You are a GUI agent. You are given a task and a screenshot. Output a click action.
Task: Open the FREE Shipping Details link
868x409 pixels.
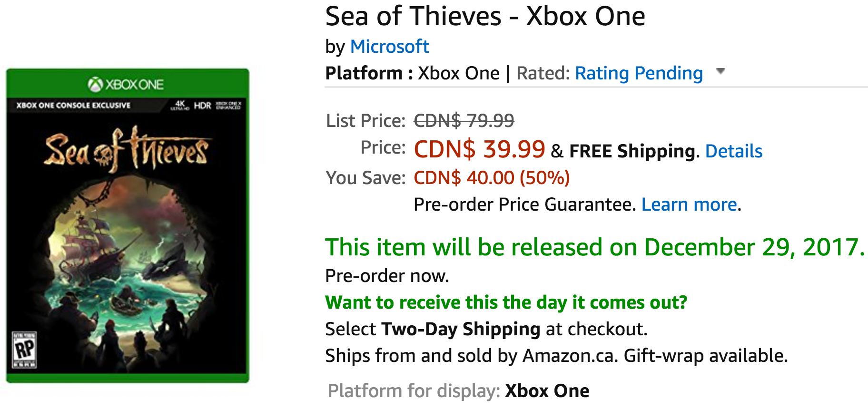pyautogui.click(x=734, y=151)
